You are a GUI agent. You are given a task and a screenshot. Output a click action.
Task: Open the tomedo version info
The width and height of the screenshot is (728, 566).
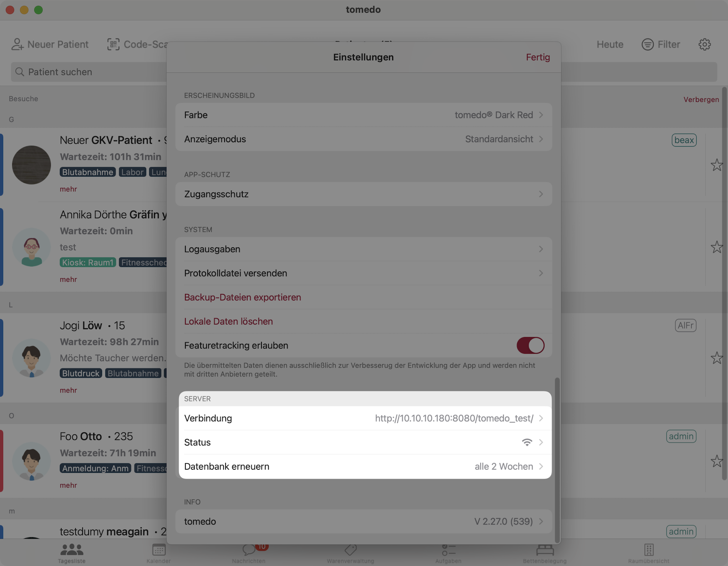[x=364, y=522]
